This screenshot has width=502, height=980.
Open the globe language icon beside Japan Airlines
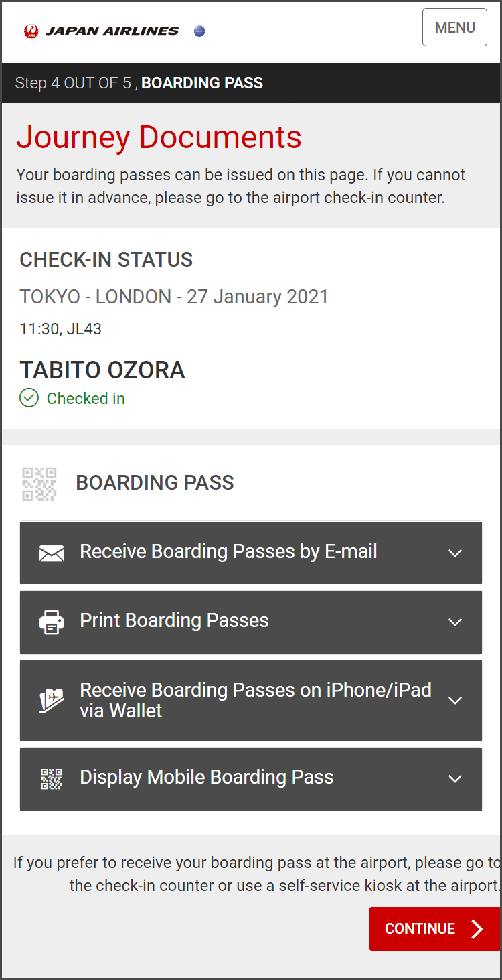click(x=199, y=31)
